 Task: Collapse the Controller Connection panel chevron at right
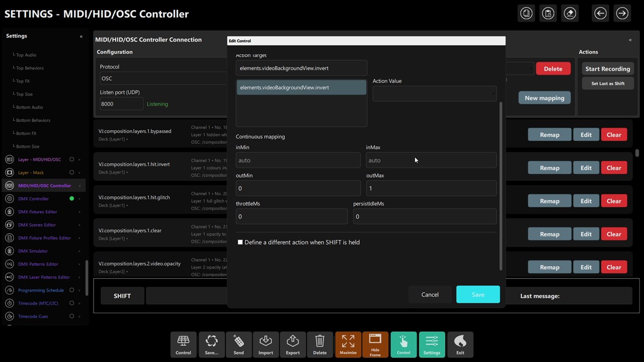[x=630, y=40]
